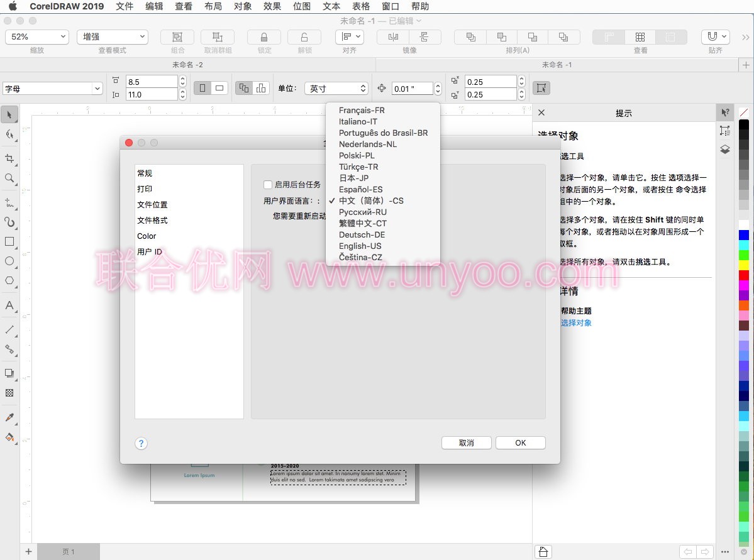
Task: Select the Zoom magnifier tool
Action: pos(9,178)
